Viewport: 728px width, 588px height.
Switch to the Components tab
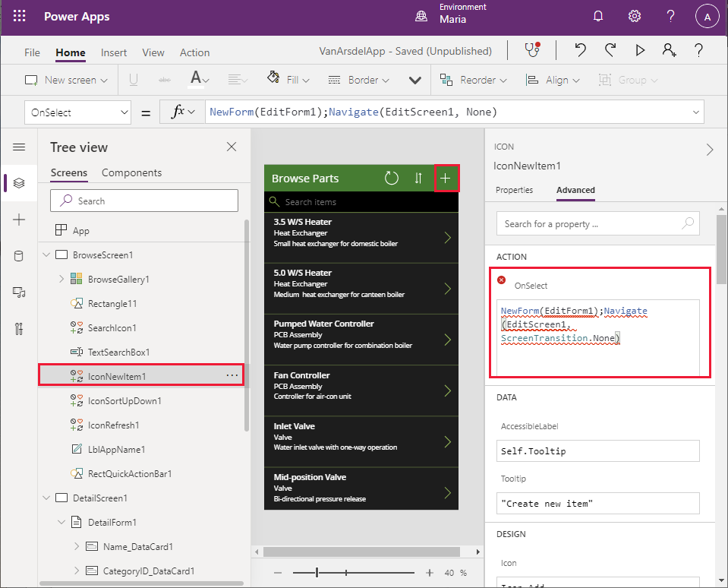pyautogui.click(x=131, y=172)
